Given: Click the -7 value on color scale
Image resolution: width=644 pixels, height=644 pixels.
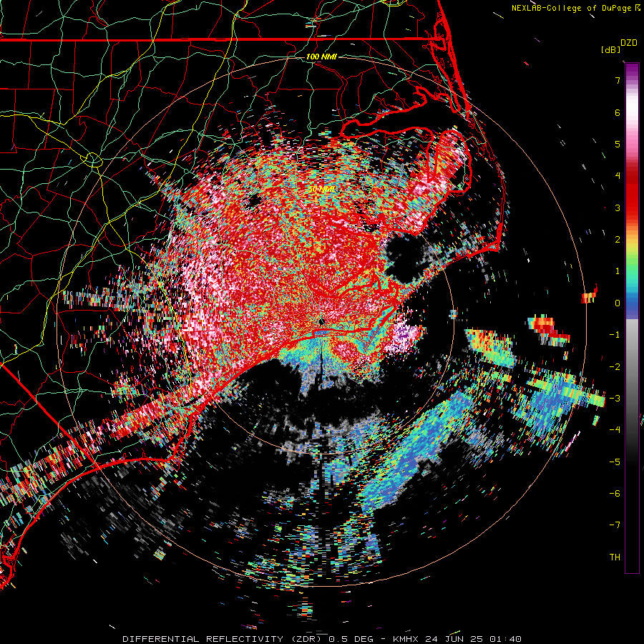Looking at the screenshot, I should (x=615, y=525).
